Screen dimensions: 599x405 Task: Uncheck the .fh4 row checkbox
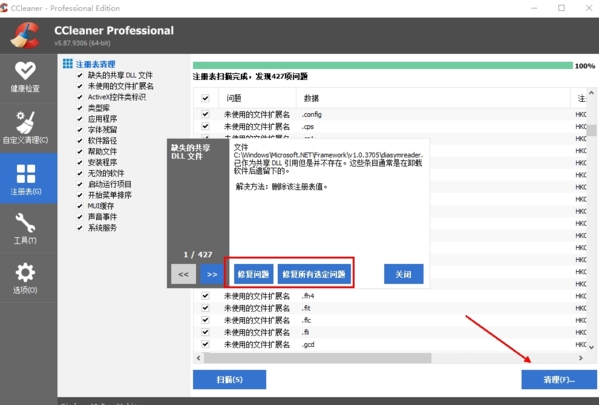tap(206, 296)
